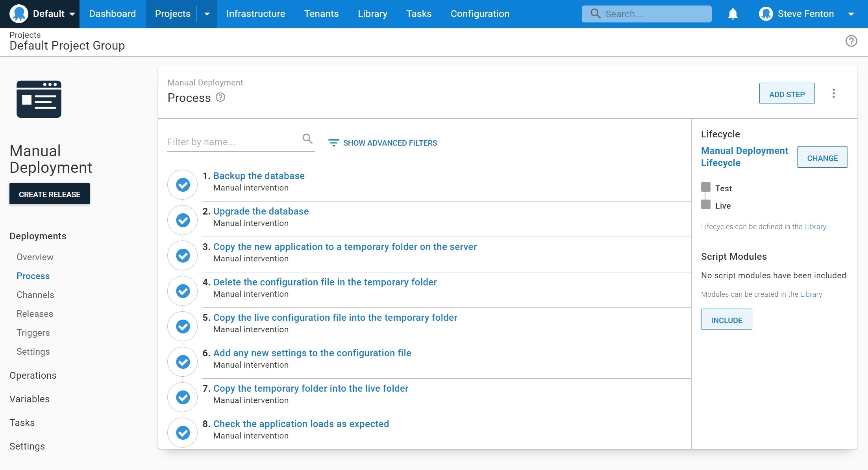Click the advanced filters funnel icon
868x470 pixels.
tap(333, 142)
